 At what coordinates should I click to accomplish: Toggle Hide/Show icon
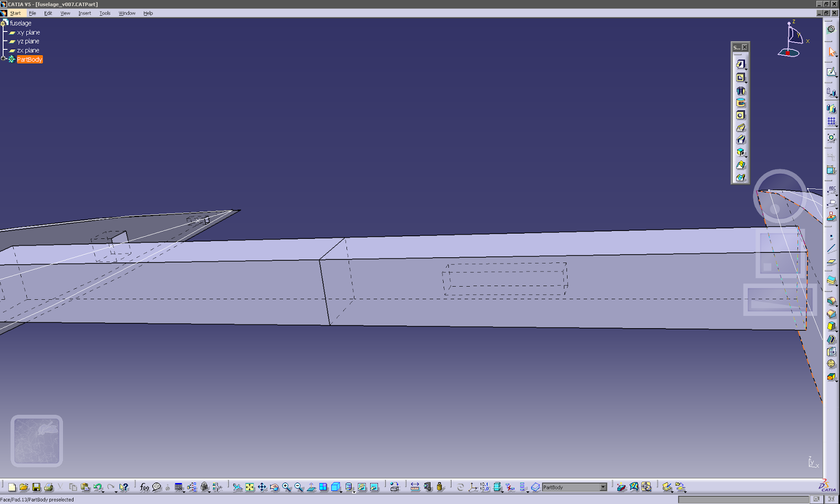click(362, 487)
